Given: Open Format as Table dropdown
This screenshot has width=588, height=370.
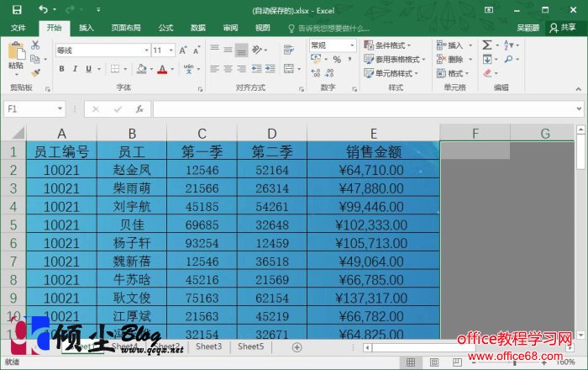Looking at the screenshot, I should [x=395, y=60].
